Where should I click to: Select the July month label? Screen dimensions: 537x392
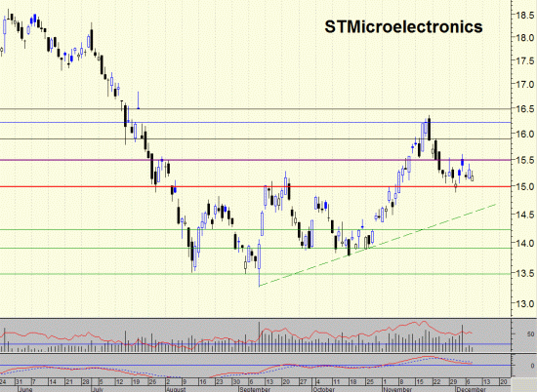tap(98, 389)
